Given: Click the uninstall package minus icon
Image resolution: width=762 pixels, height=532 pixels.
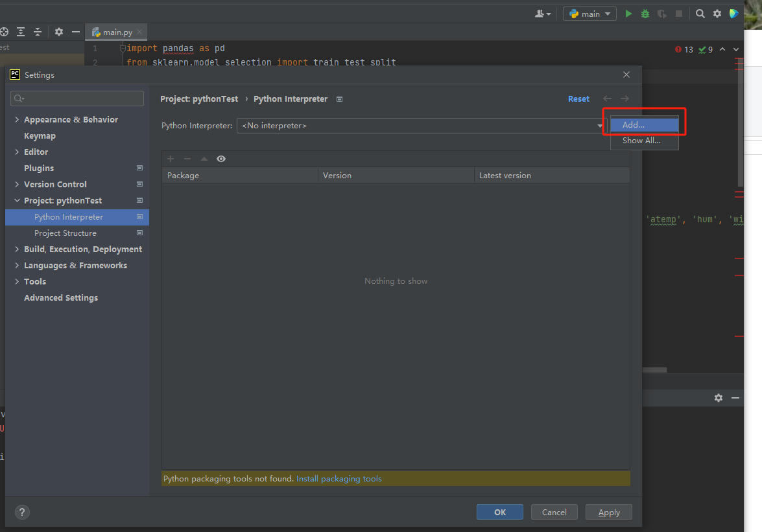Looking at the screenshot, I should coord(187,159).
